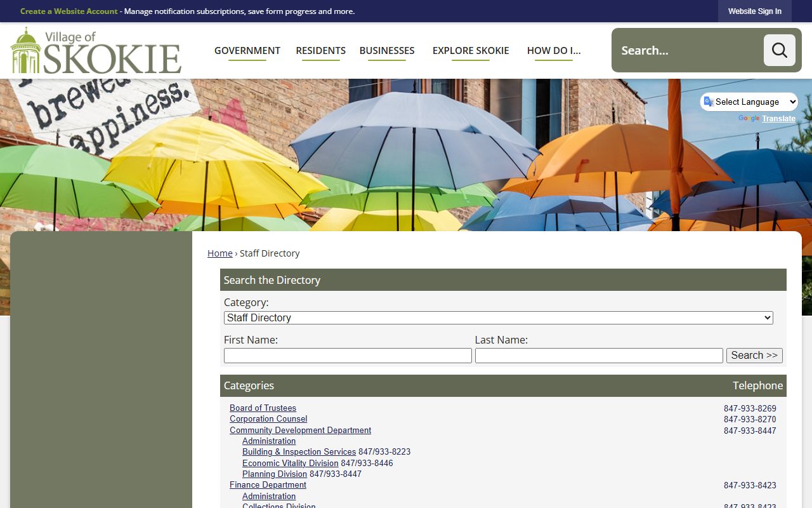Click the Google Translate link
Viewport: 812px width, 508px height.
(x=778, y=119)
